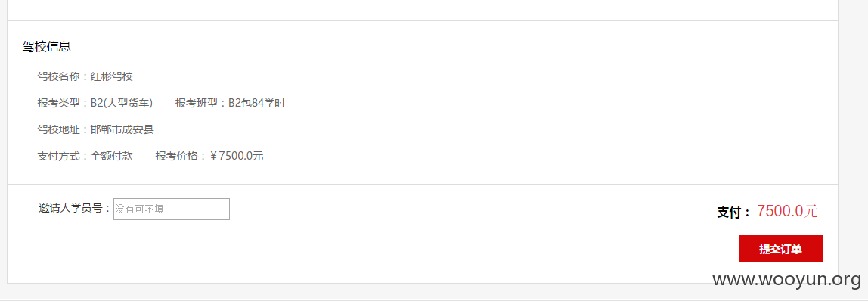Screen dimensions: 868x301
Task: Select the ￥7500.0元 exam price value
Action: pos(237,156)
